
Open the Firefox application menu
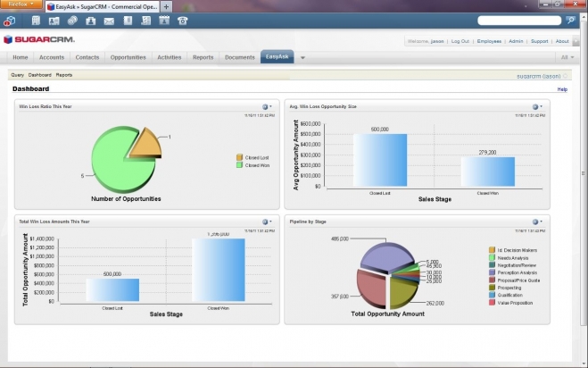21,4
